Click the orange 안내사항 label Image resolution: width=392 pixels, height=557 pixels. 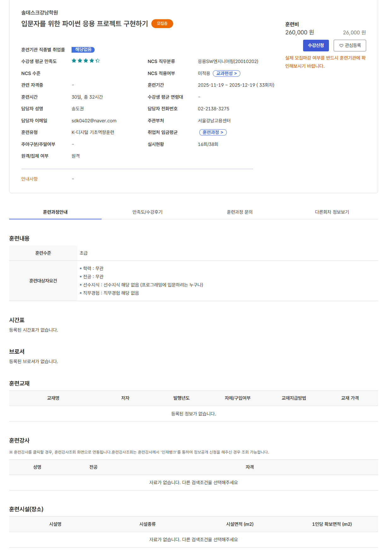click(x=29, y=179)
